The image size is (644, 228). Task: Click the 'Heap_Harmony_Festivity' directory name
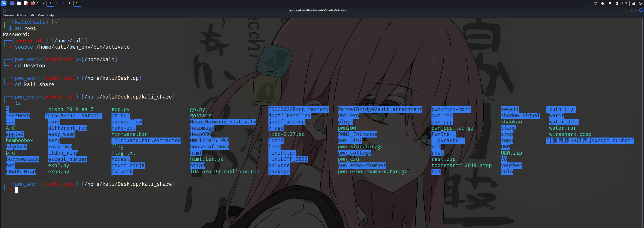(223, 122)
